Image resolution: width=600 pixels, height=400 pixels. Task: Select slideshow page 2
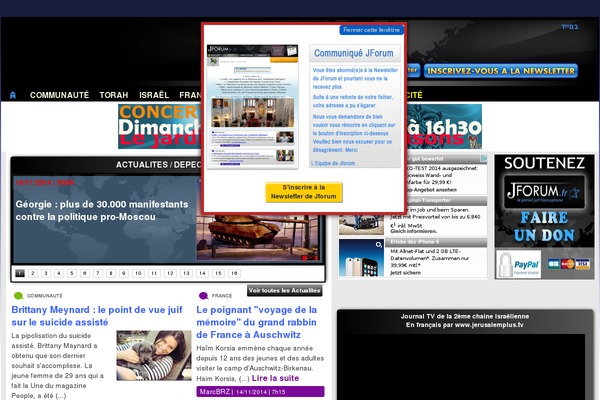tap(33, 273)
